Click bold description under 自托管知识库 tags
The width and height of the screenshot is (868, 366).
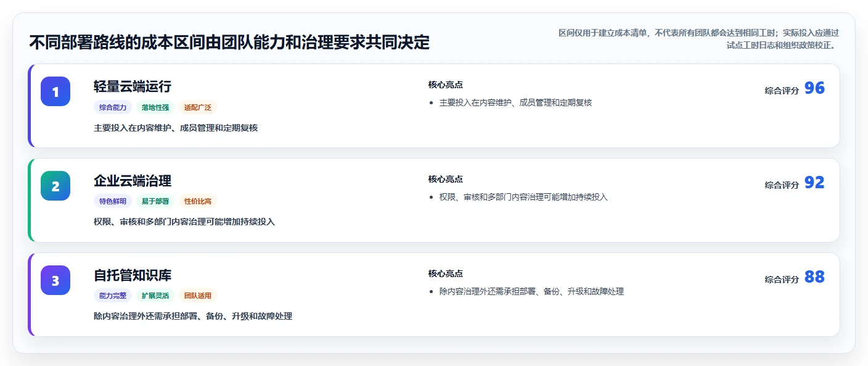pyautogui.click(x=193, y=316)
